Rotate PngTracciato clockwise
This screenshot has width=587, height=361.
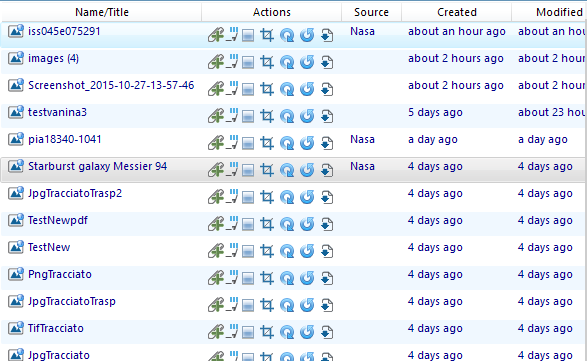[x=287, y=278]
